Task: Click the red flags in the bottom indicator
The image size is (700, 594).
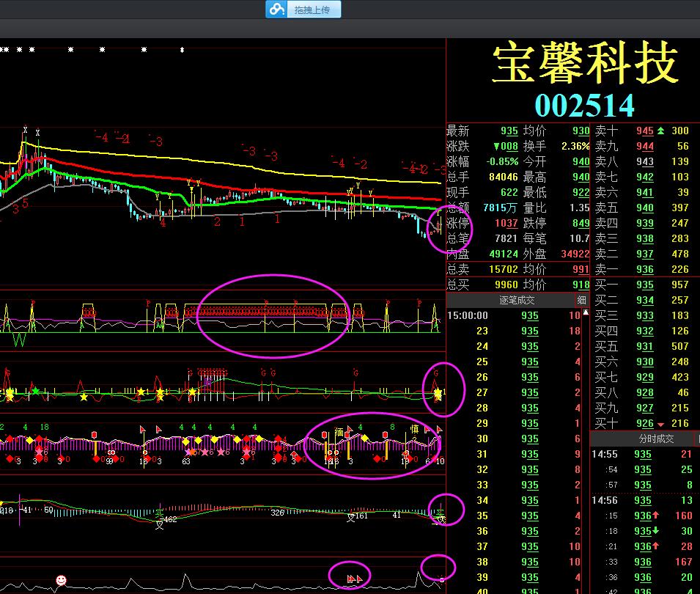Action: click(x=355, y=579)
